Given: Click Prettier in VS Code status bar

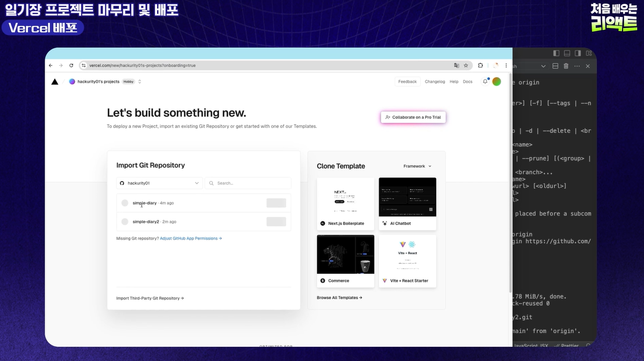Looking at the screenshot, I should coord(570,345).
